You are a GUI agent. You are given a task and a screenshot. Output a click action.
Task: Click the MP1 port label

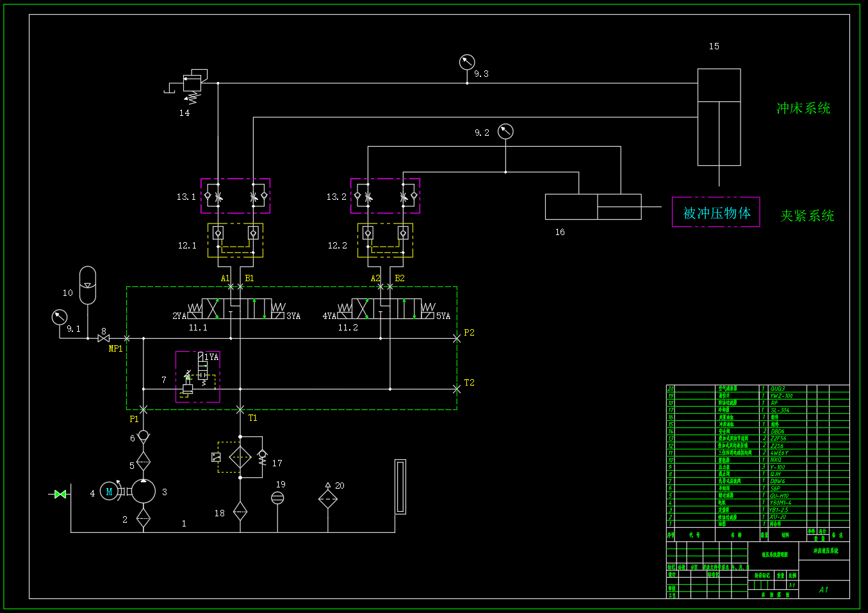tap(115, 348)
